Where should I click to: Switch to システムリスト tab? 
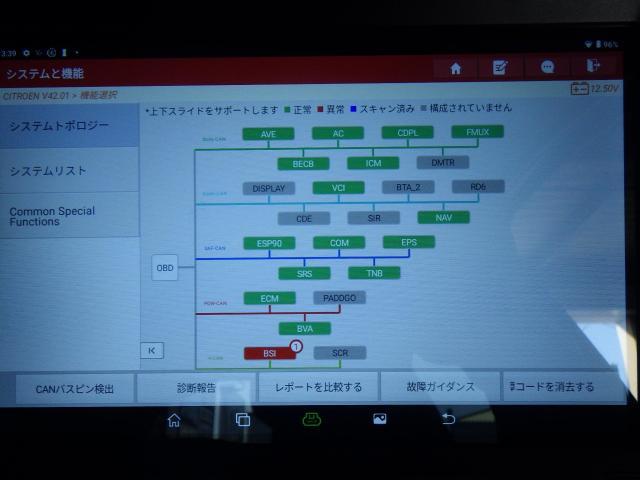point(70,171)
